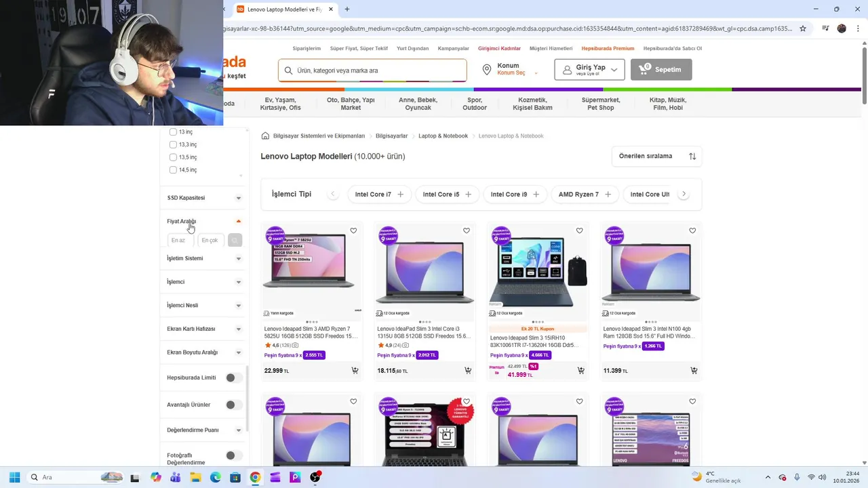Open Siparişlerim link
The width and height of the screenshot is (868, 488).
[x=307, y=49]
